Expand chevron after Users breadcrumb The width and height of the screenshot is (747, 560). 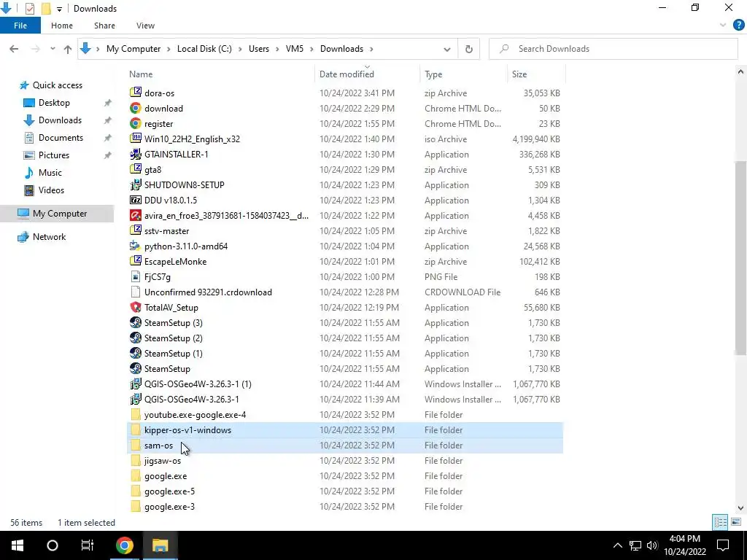[277, 49]
